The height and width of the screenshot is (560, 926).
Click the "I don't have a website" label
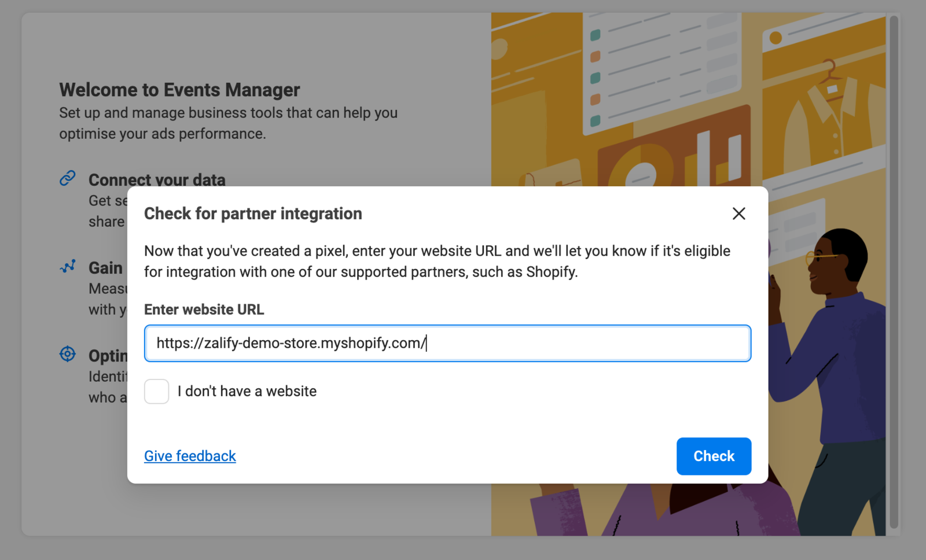247,392
